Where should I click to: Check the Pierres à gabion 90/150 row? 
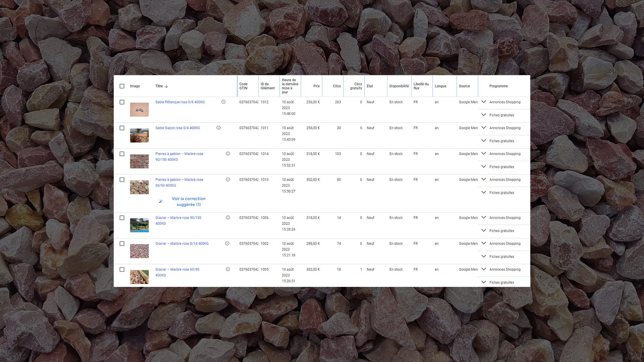122,154
